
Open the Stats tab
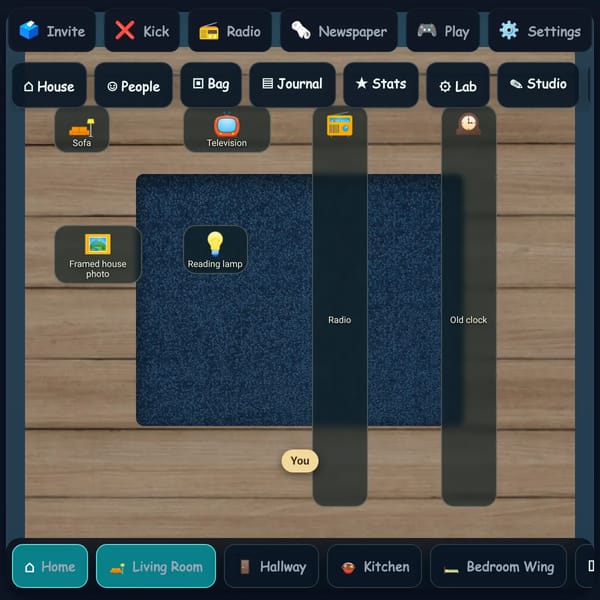click(x=381, y=84)
